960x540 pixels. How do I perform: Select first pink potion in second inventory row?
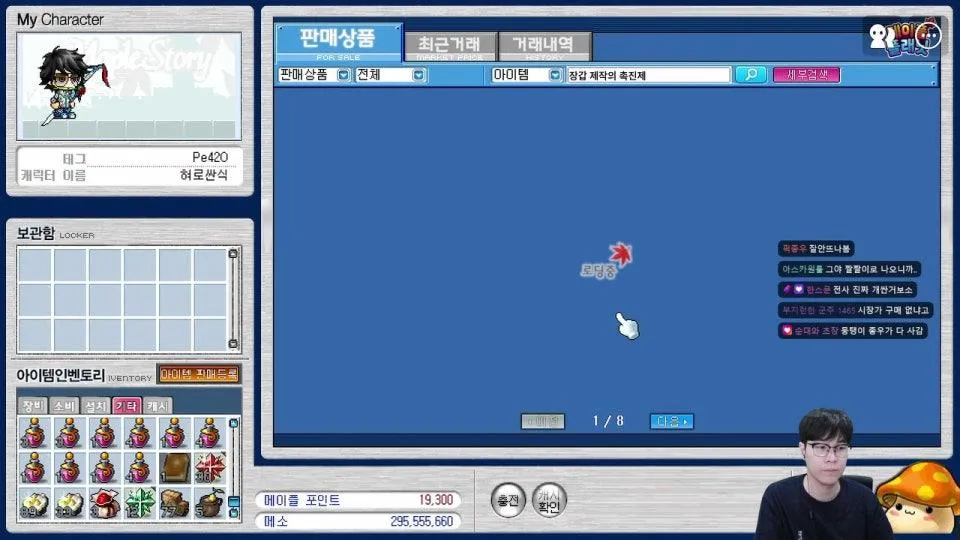pyautogui.click(x=34, y=468)
